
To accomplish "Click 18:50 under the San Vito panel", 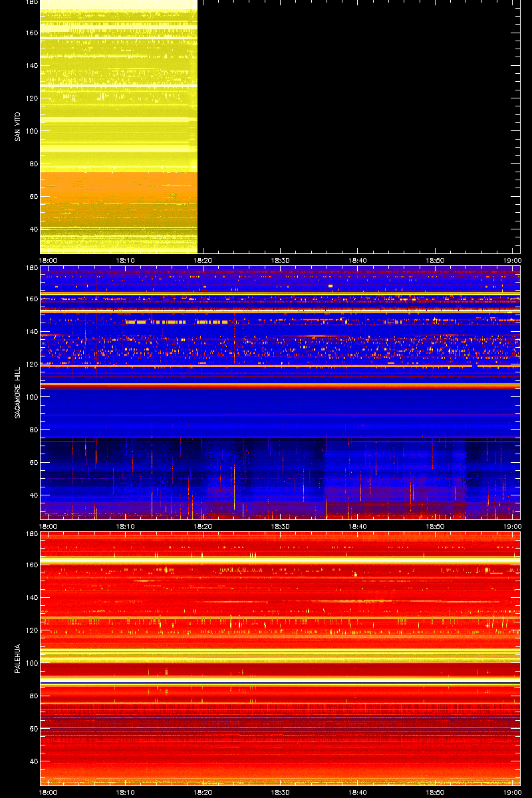I will point(434,260).
